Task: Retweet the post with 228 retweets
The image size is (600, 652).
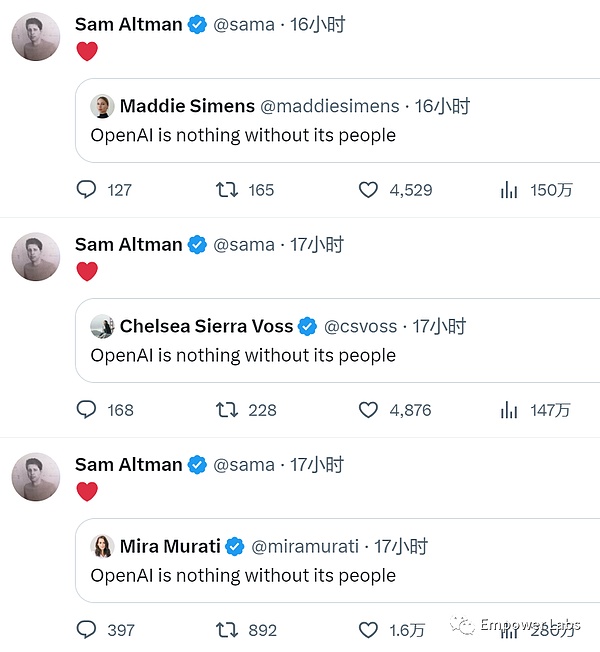Action: tap(227, 410)
